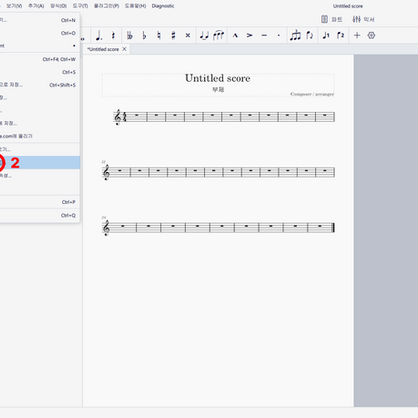Open the 도구(T) Tools menu
Image resolution: width=418 pixels, height=418 pixels.
click(x=80, y=6)
